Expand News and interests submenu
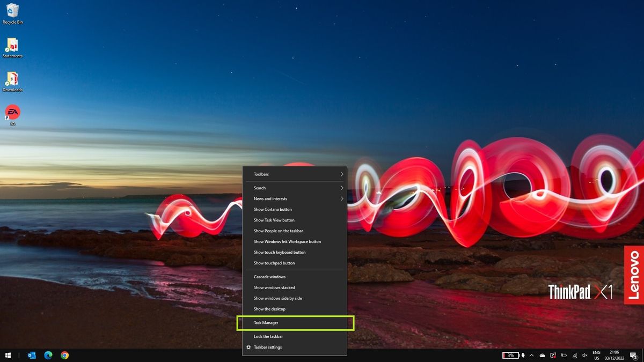The height and width of the screenshot is (362, 644). (x=294, y=199)
